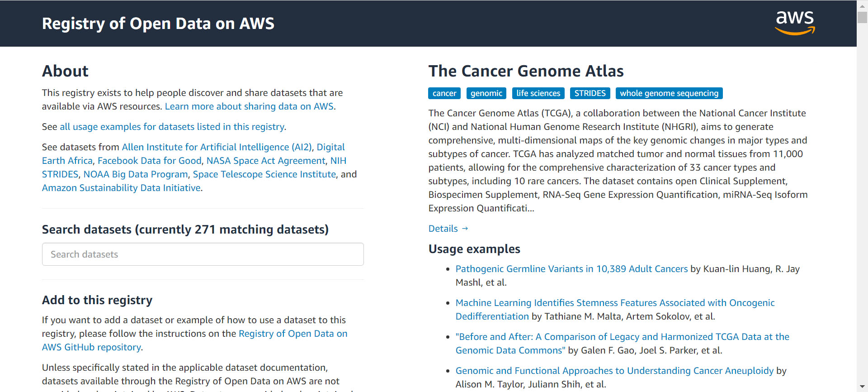Screen dimensions: 868x392
Task: Select the life sciences tag
Action: coord(538,93)
